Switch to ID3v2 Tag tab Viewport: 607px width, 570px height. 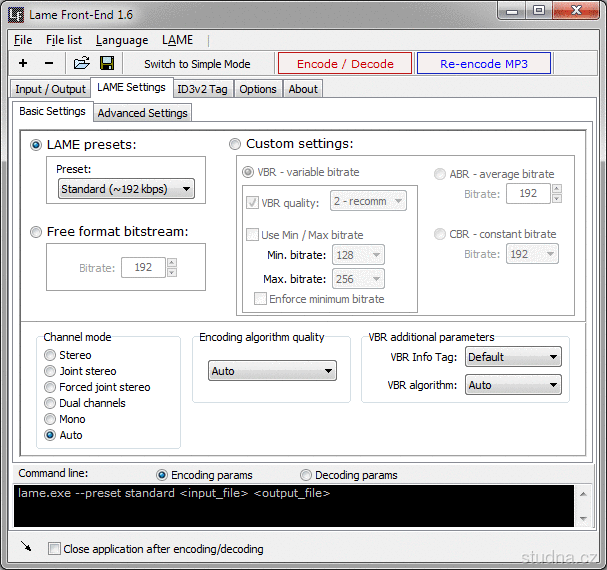pyautogui.click(x=202, y=89)
